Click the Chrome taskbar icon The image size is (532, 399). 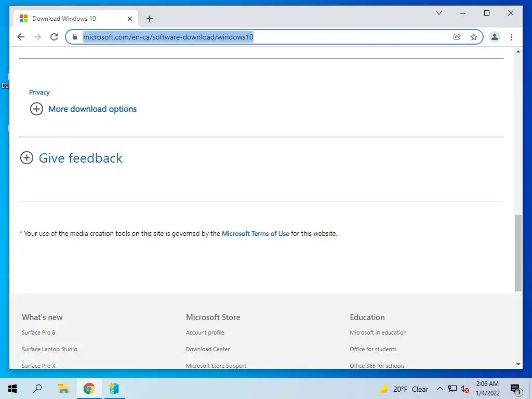(89, 389)
